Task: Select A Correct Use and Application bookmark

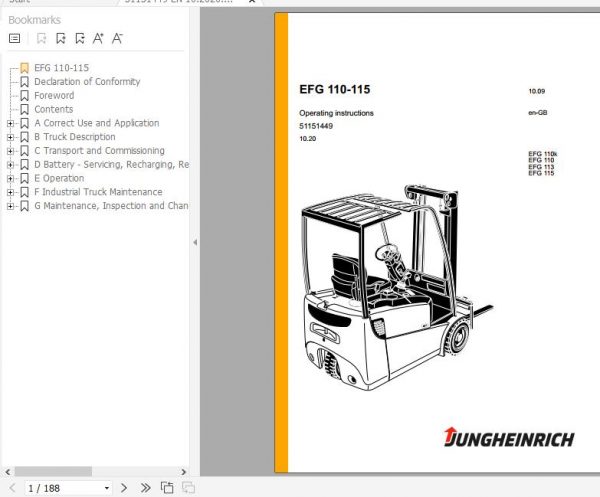Action: point(96,123)
